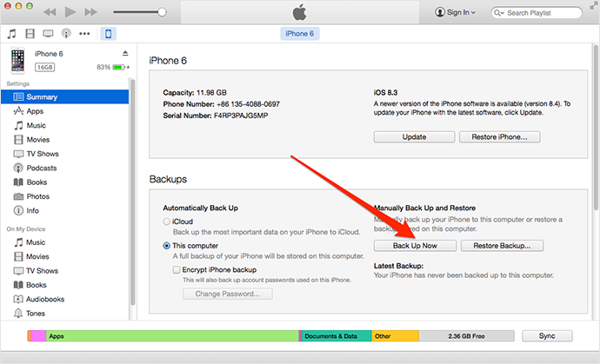Viewport: 600px width, 364px height.
Task: Open TV Shows under On My Device
Action: (64, 270)
